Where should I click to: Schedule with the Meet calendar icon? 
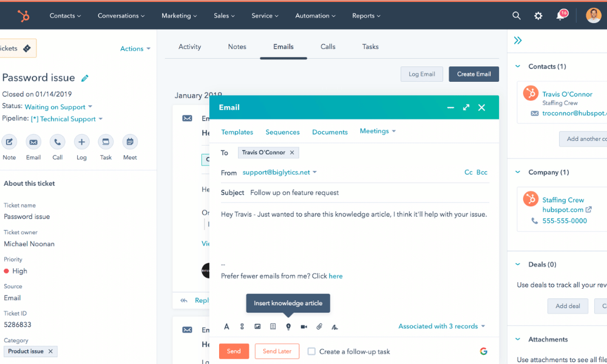(130, 142)
